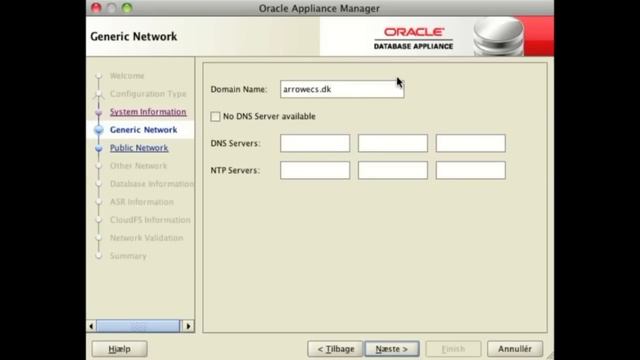Click the Oracle Database Appliance logo

(x=413, y=38)
